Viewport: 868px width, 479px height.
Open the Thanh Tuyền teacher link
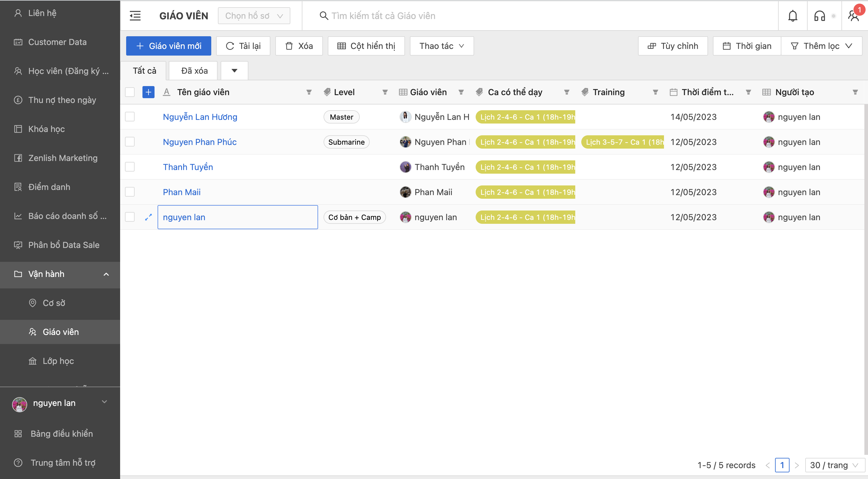click(188, 167)
